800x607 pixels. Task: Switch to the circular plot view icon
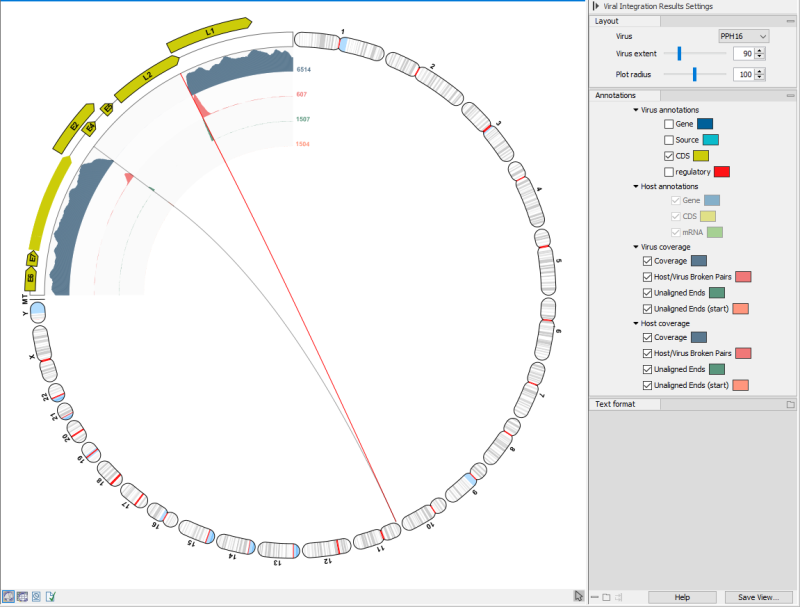(x=9, y=596)
